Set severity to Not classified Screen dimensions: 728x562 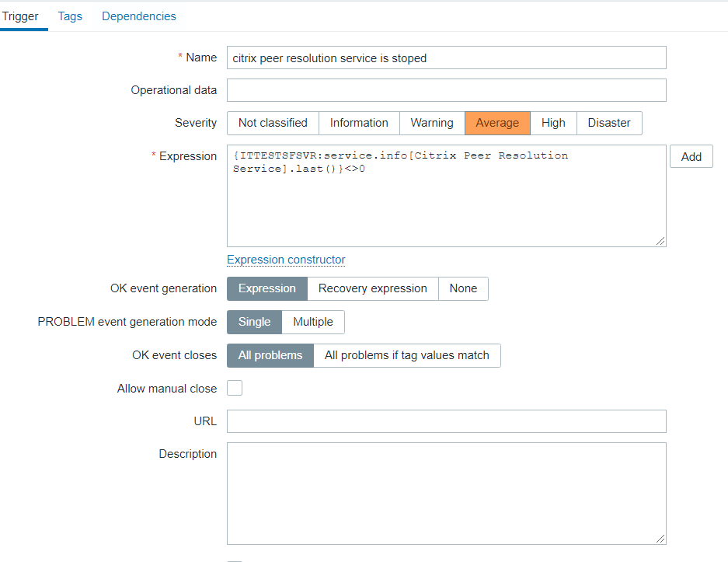click(273, 123)
